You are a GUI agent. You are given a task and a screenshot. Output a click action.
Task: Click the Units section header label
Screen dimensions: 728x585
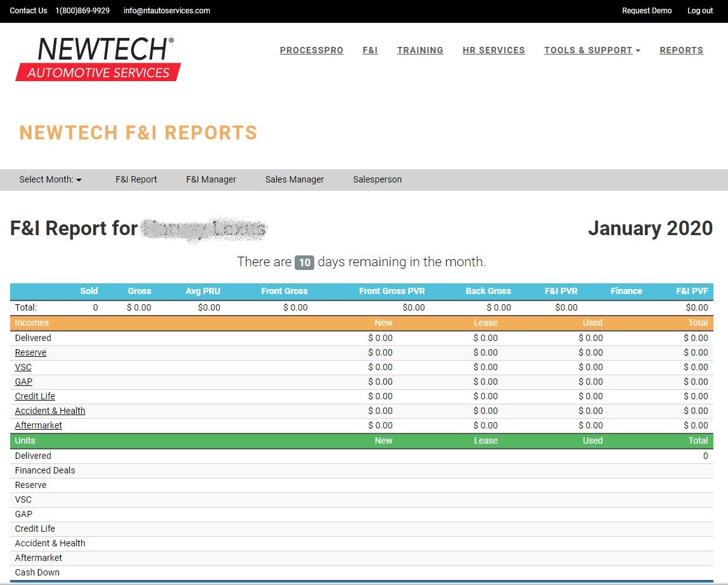25,440
